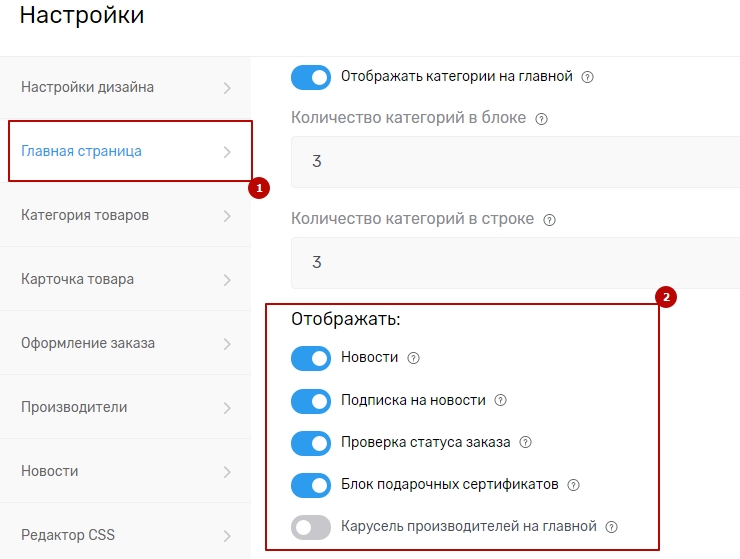Open Оформление заказа settings section
This screenshot has height=559, width=740.
pyautogui.click(x=88, y=343)
